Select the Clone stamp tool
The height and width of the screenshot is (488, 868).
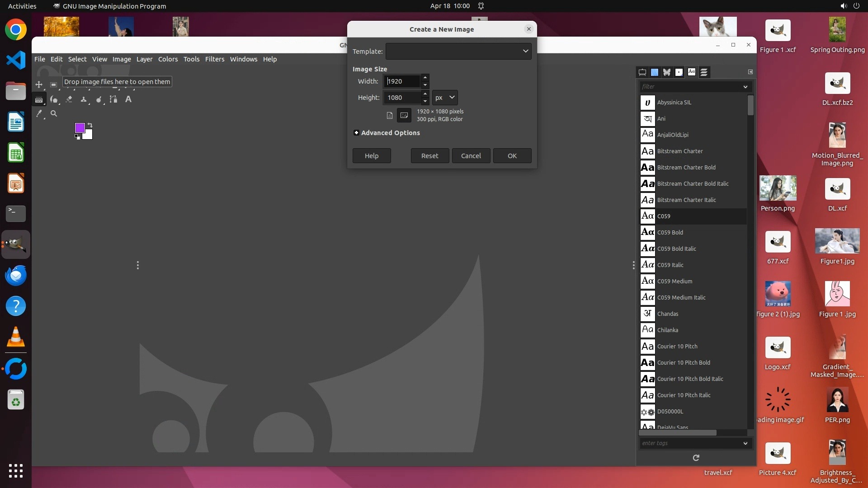pos(84,99)
